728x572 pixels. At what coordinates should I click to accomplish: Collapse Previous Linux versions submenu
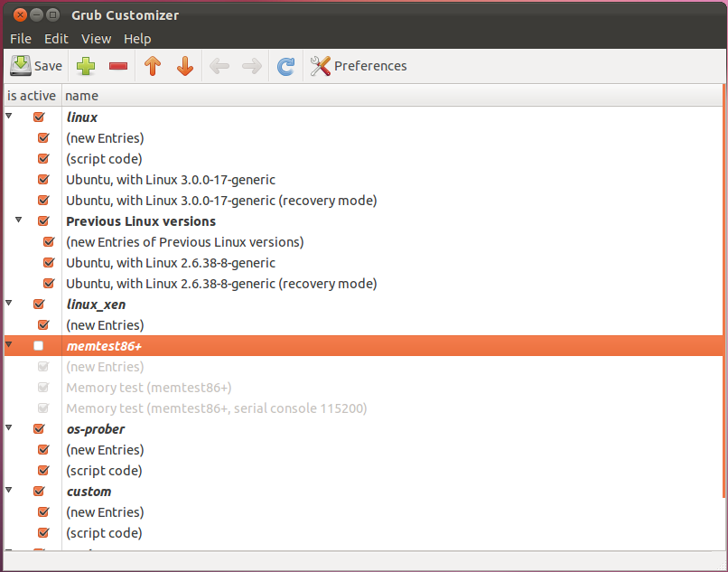pos(19,220)
